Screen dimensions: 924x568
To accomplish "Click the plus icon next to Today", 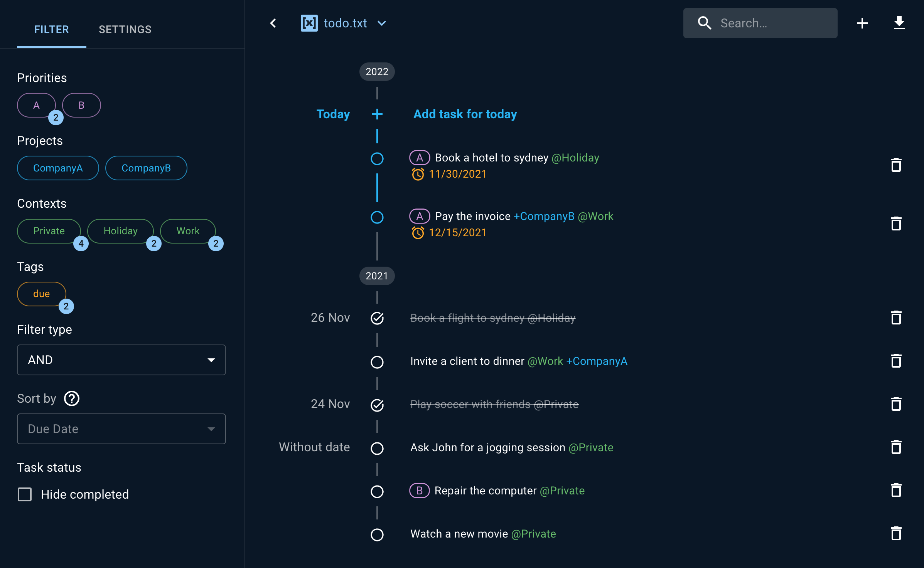I will tap(377, 114).
